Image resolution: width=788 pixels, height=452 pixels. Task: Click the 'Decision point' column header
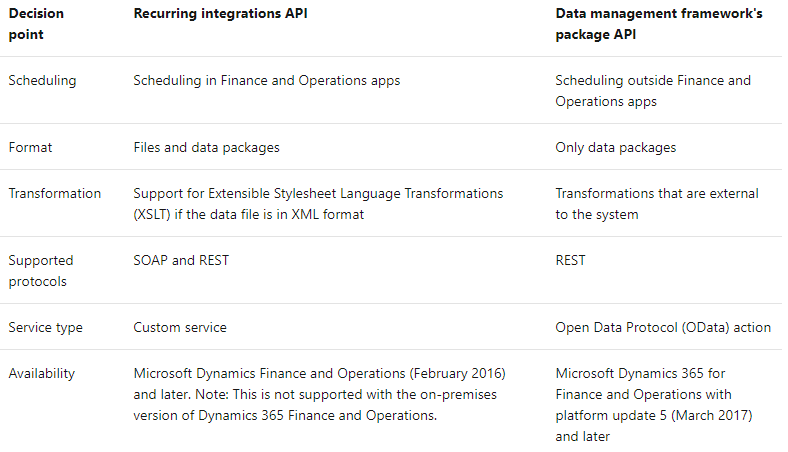36,24
